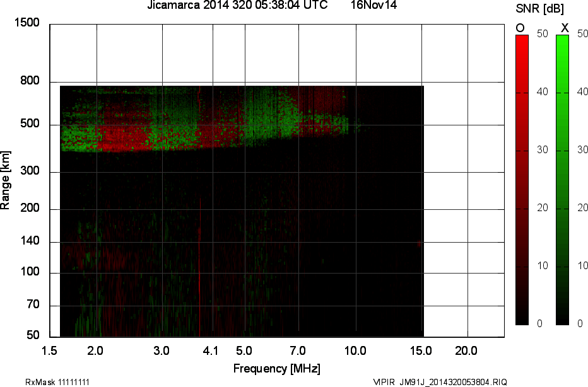
Task: Click the 1.5 frequency tick label
Action: point(49,351)
